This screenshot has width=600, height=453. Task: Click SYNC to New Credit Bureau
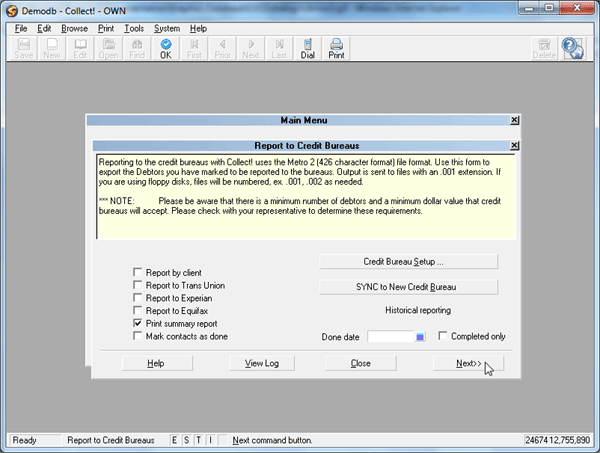click(408, 287)
